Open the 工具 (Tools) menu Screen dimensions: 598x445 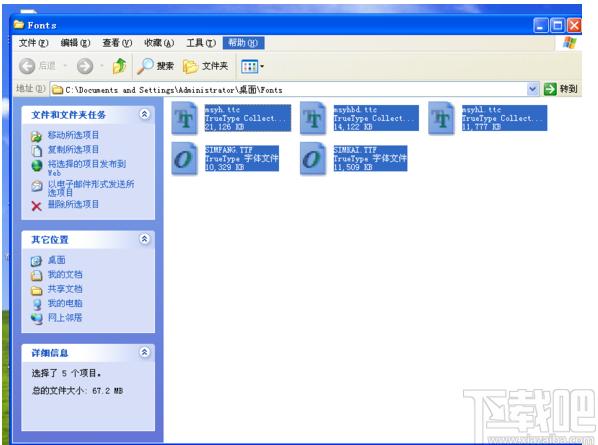click(x=201, y=43)
